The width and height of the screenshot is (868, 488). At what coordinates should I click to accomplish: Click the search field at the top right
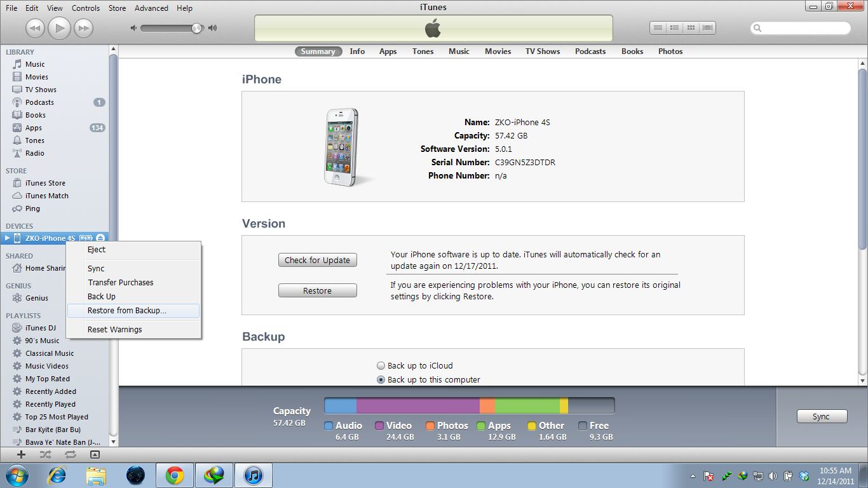pos(800,28)
